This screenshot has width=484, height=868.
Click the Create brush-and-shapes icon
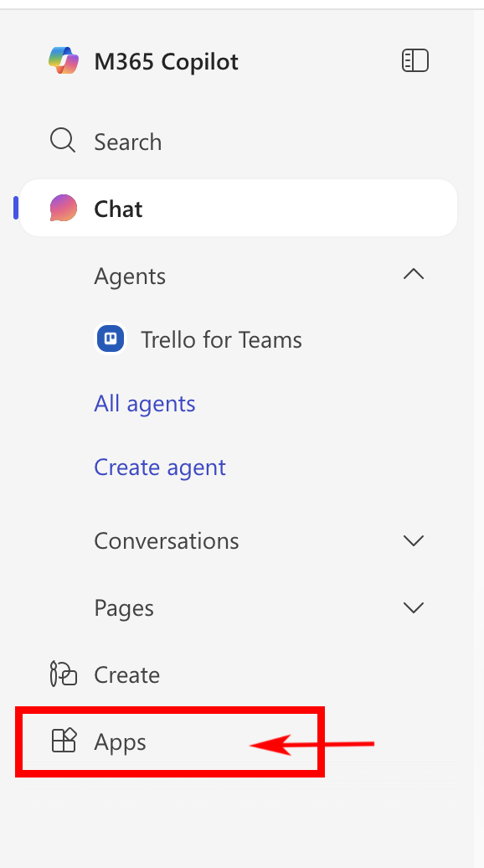click(63, 674)
